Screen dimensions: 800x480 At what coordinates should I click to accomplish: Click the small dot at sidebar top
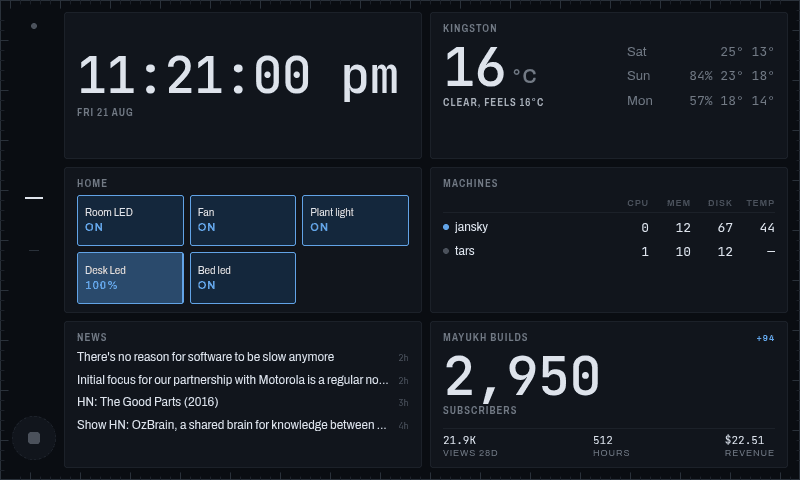[x=34, y=26]
